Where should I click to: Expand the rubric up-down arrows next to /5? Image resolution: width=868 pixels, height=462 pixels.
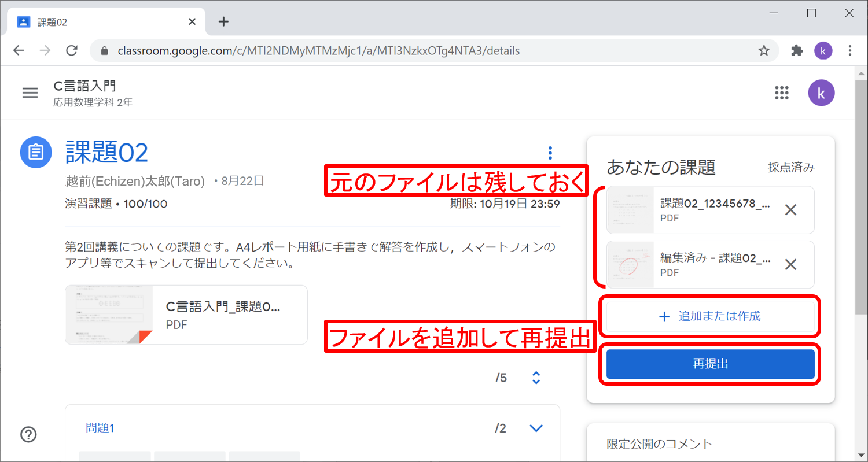point(536,378)
